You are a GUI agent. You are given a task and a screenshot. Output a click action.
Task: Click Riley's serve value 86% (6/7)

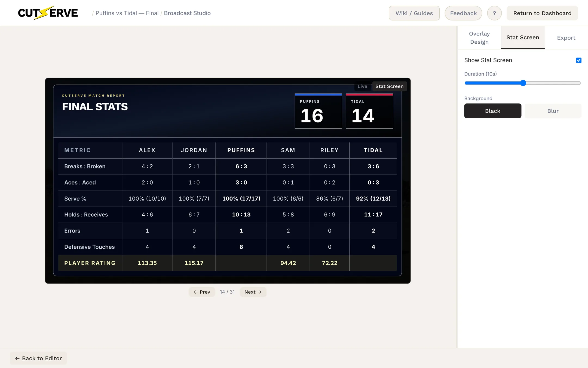329,198
